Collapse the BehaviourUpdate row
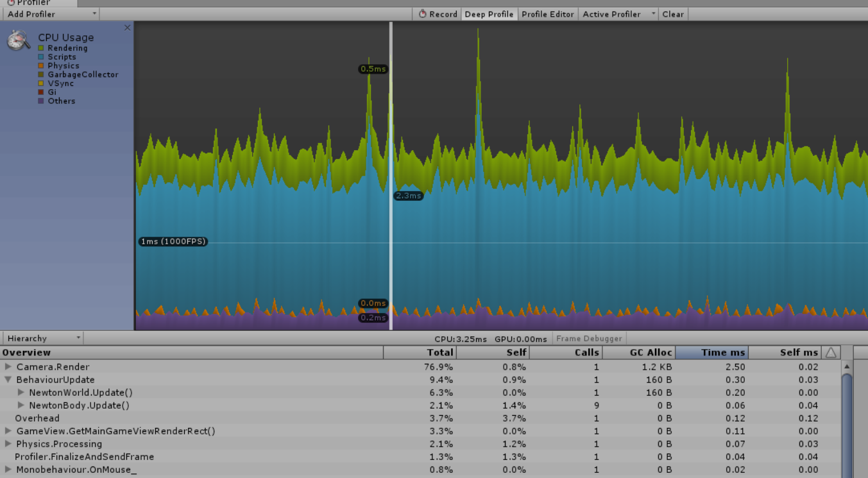Viewport: 868px width, 478px height. click(x=8, y=380)
